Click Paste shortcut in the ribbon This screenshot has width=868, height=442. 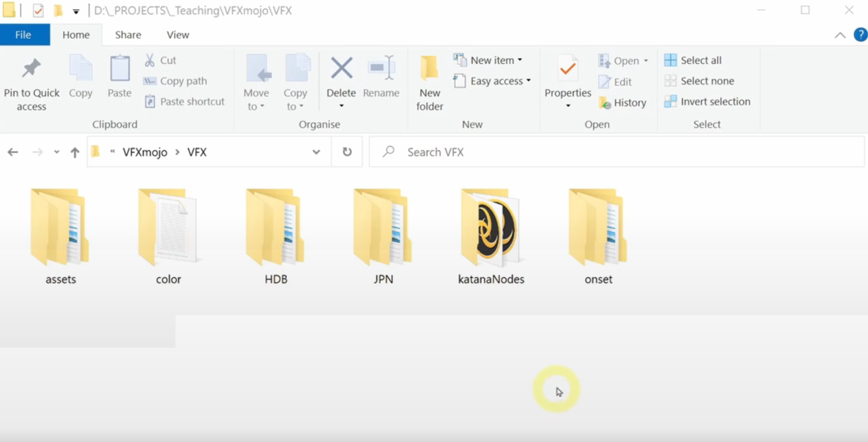pos(185,101)
